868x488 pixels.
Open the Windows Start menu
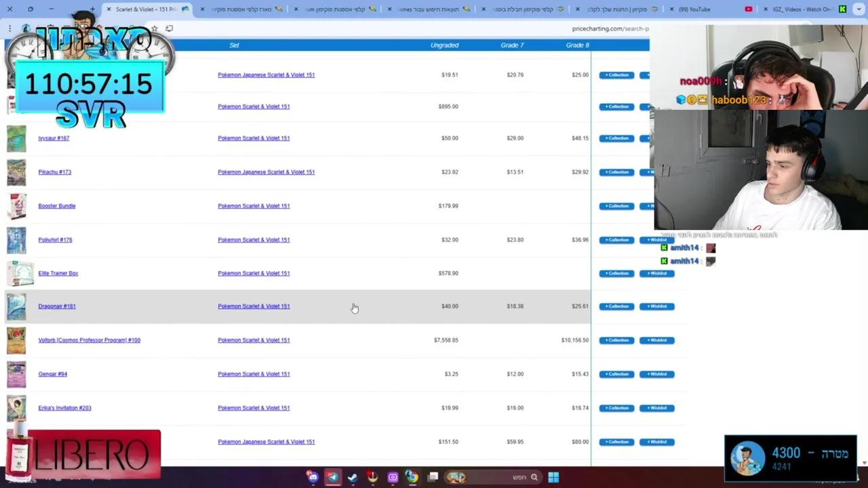553,477
